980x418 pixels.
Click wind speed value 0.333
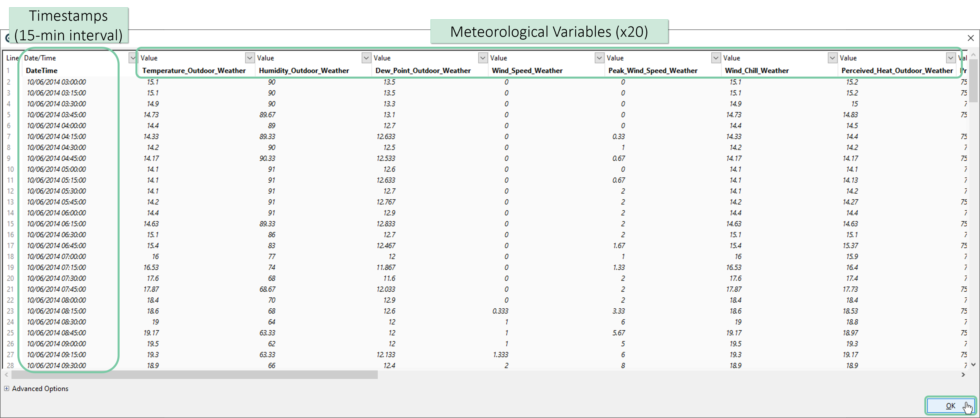point(500,311)
